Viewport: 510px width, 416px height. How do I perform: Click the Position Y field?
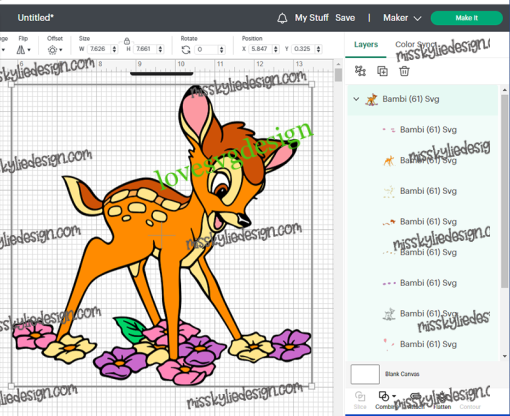coord(303,49)
